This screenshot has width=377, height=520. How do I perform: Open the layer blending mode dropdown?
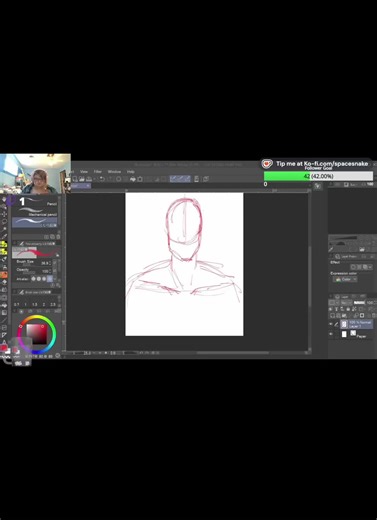[x=346, y=303]
